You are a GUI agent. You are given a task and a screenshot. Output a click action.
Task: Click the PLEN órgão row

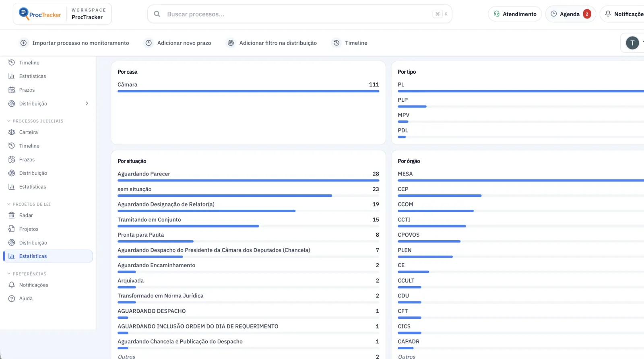[x=521, y=253]
